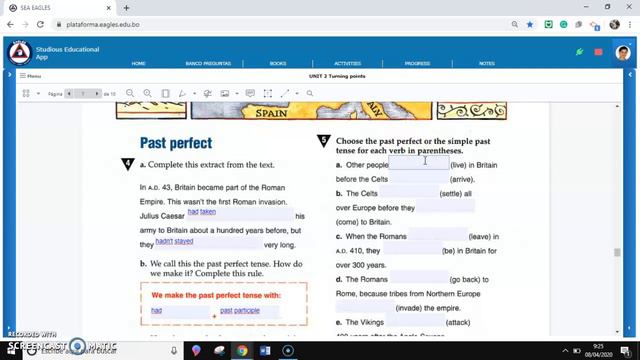The width and height of the screenshot is (640, 360).
Task: Click the bookmark star in address bar
Action: click(x=530, y=24)
